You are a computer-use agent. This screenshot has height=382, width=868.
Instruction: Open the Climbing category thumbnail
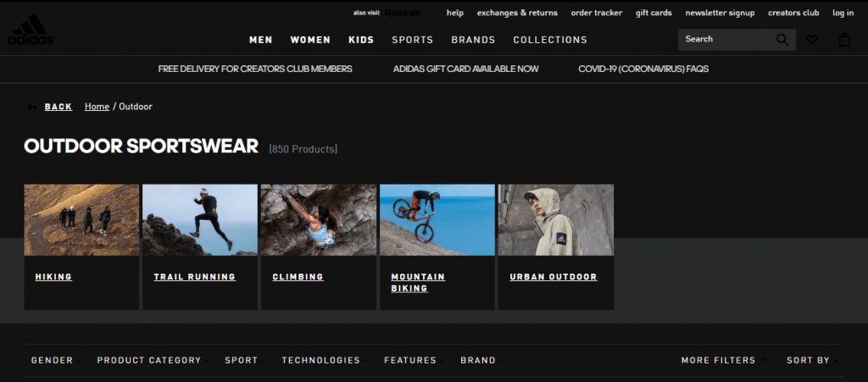(319, 220)
